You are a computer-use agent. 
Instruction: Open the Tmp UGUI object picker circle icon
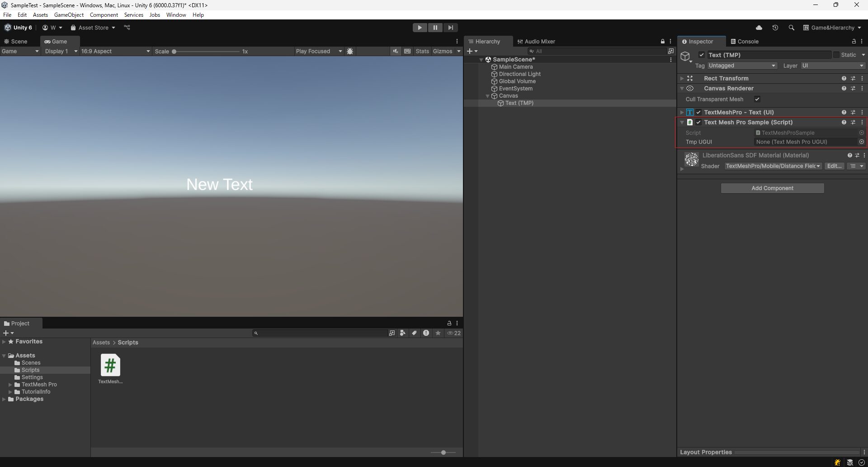click(862, 142)
